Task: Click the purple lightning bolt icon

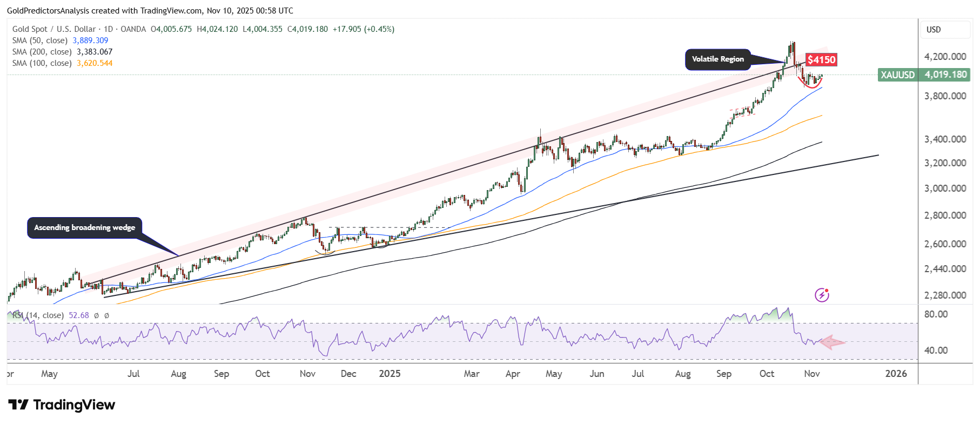Action: tap(822, 295)
